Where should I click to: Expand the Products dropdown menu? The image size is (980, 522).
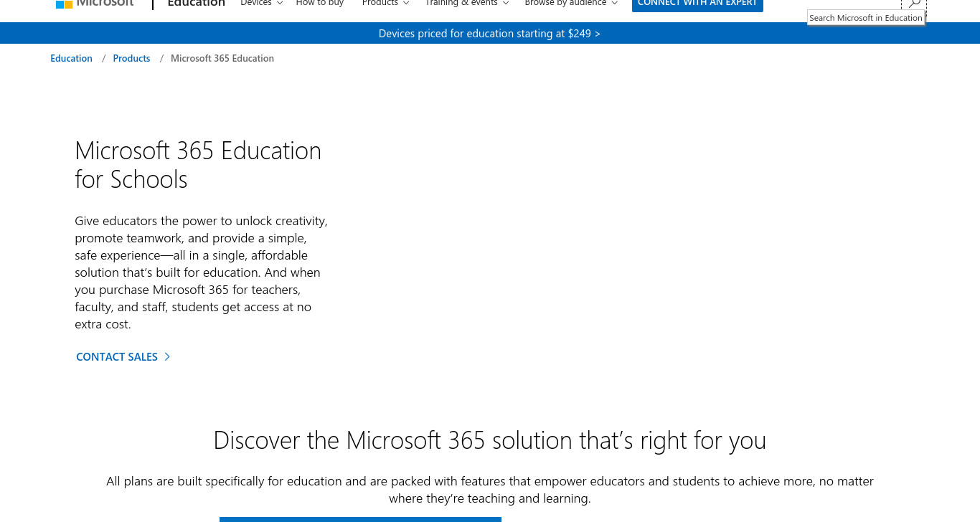(386, 4)
